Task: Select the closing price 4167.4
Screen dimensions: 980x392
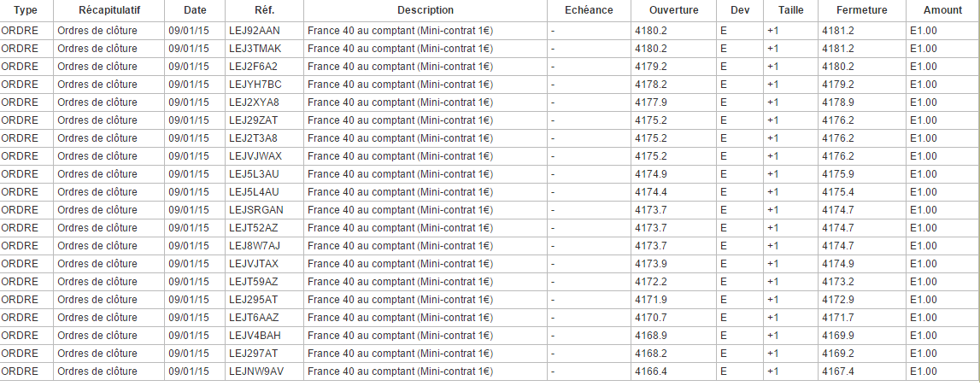Action: click(x=839, y=372)
